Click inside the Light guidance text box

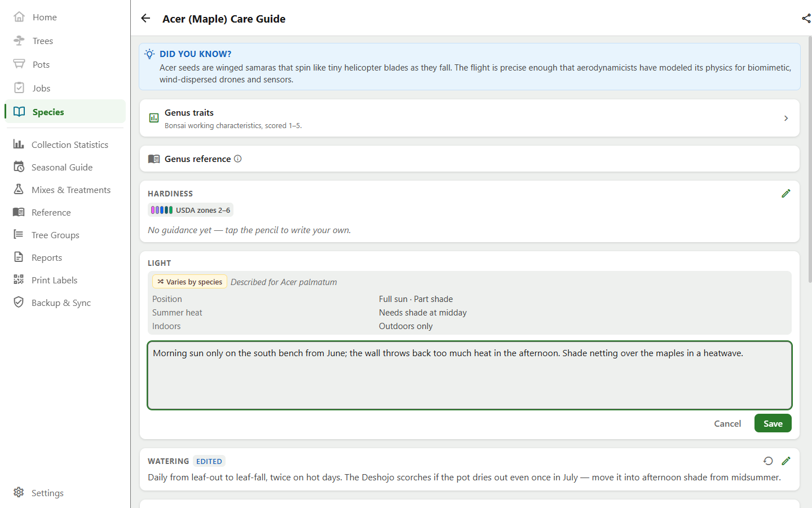pos(470,375)
